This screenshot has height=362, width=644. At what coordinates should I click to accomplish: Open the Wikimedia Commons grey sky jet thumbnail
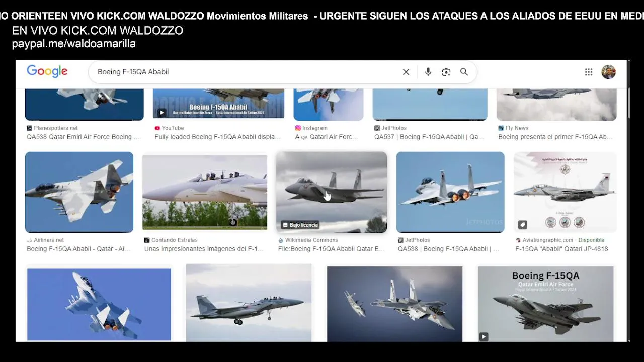pyautogui.click(x=332, y=192)
